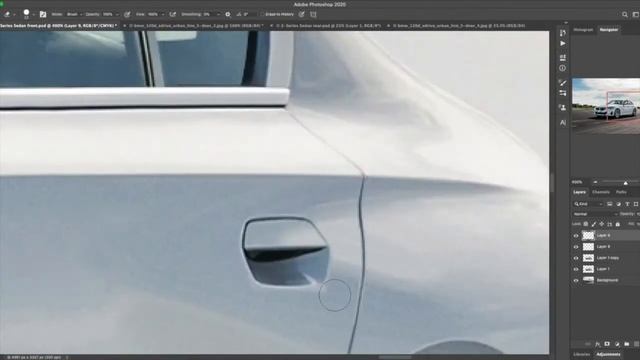
Task: Toggle the Brush Settings panel from options bar
Action: (x=43, y=14)
